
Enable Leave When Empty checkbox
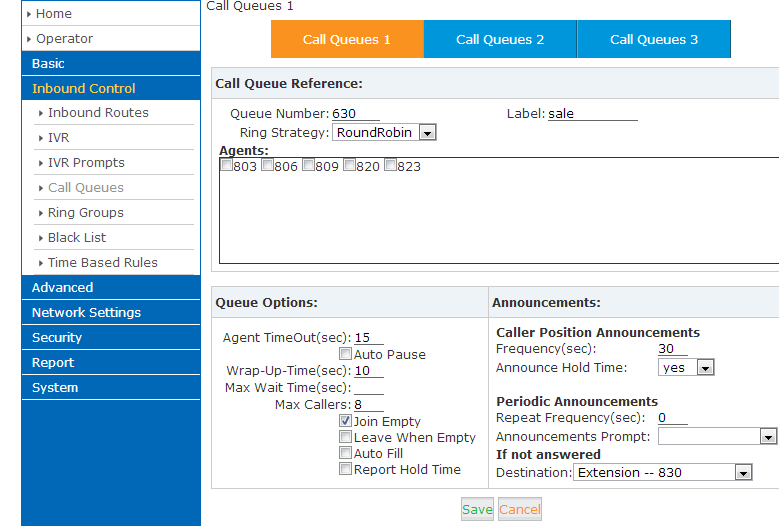tap(345, 437)
